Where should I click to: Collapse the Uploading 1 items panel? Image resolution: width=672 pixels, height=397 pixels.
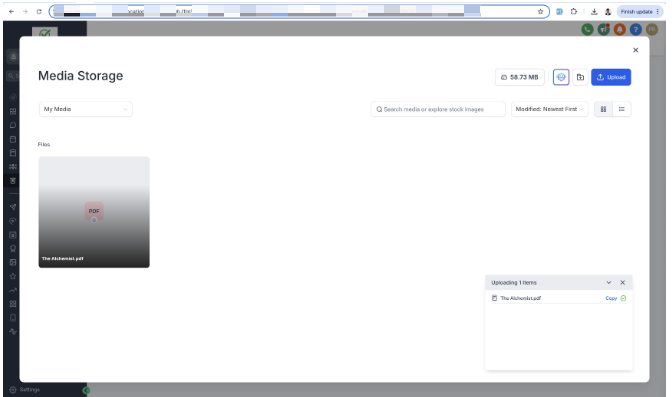[609, 283]
